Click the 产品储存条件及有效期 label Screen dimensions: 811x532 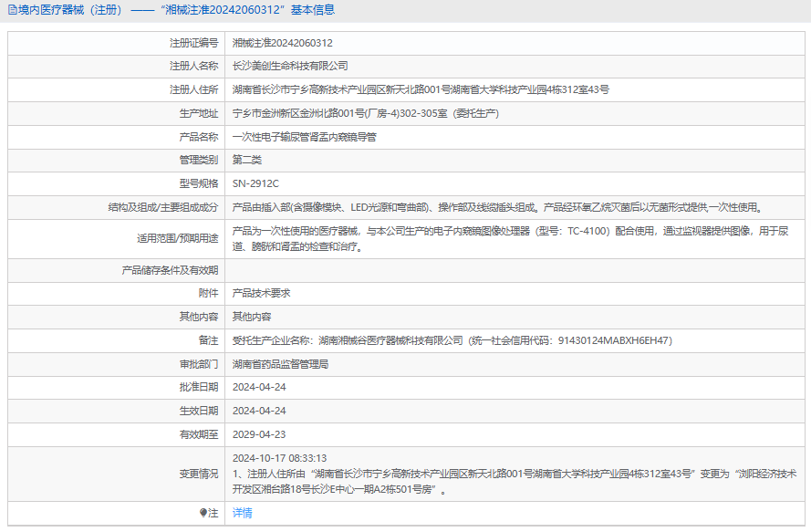(x=171, y=270)
